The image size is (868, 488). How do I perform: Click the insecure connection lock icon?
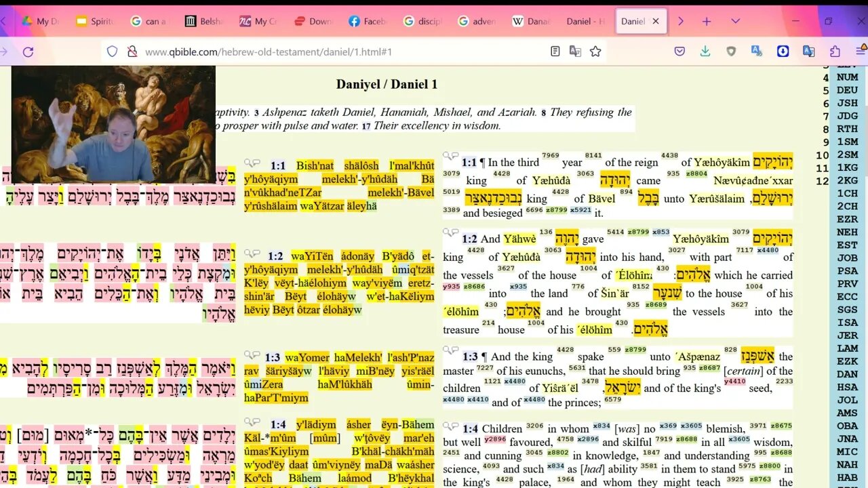132,52
